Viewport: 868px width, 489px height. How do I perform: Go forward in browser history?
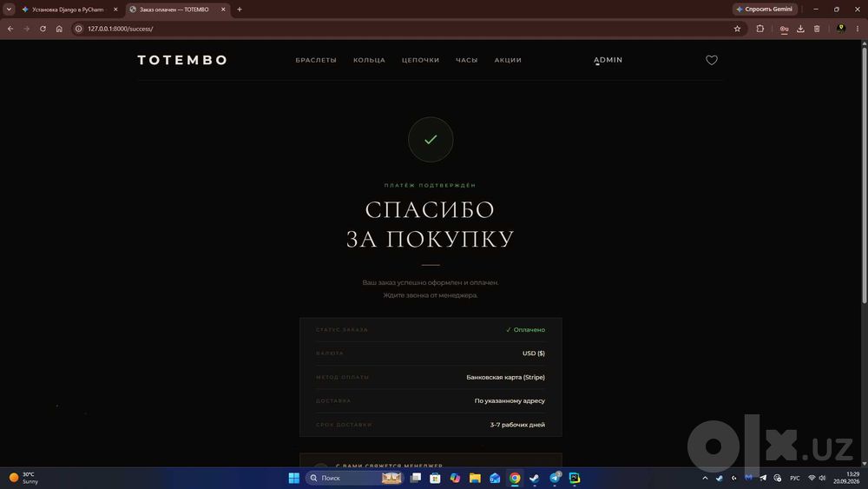pyautogui.click(x=27, y=29)
